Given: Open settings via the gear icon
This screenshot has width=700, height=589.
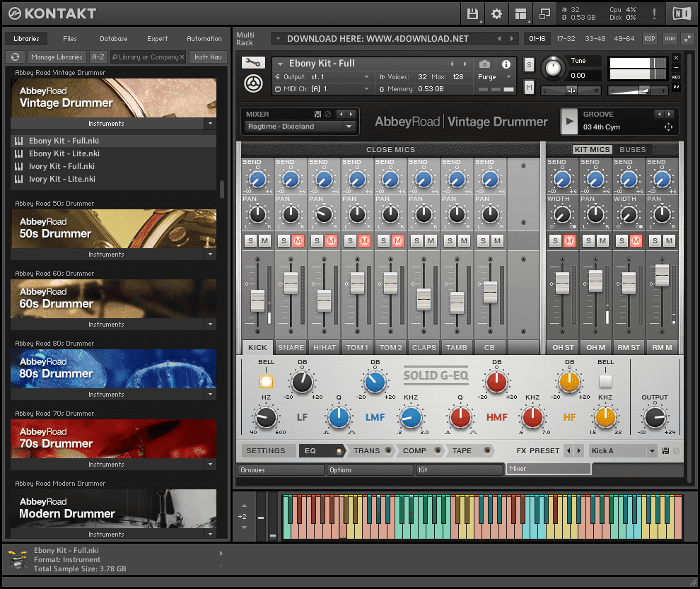Looking at the screenshot, I should tap(496, 13).
